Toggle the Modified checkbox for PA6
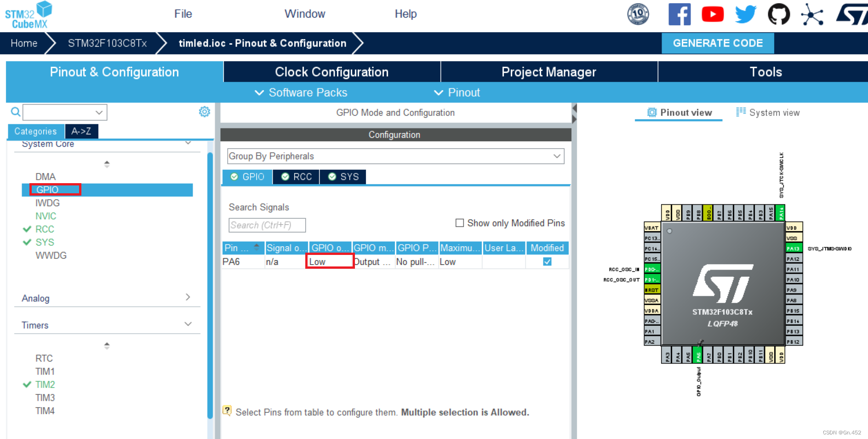Screen dimensions: 868x439 pos(547,261)
